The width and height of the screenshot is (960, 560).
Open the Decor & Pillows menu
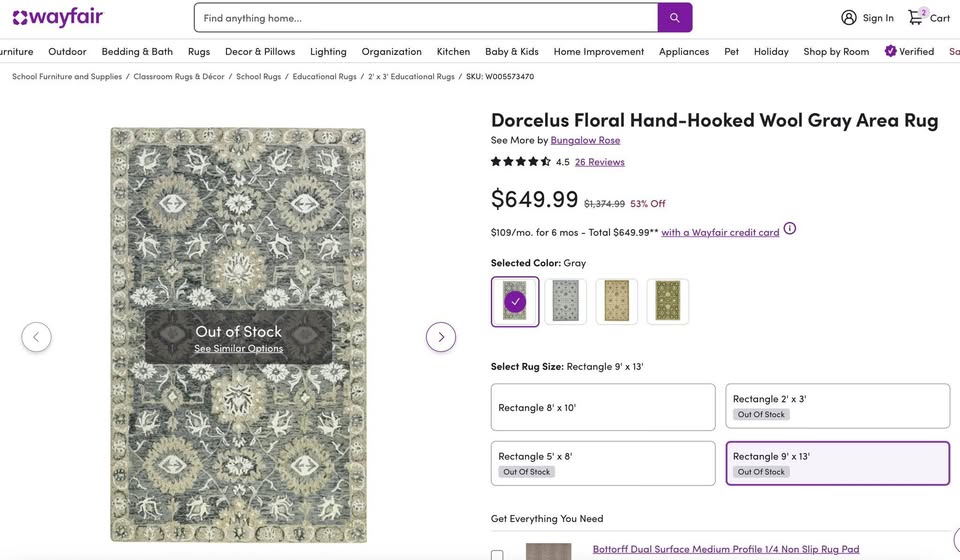coord(260,51)
